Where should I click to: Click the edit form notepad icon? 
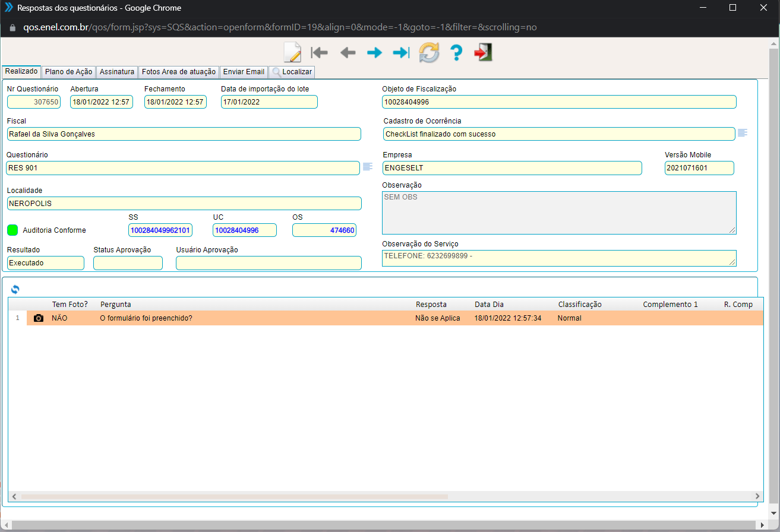click(292, 53)
